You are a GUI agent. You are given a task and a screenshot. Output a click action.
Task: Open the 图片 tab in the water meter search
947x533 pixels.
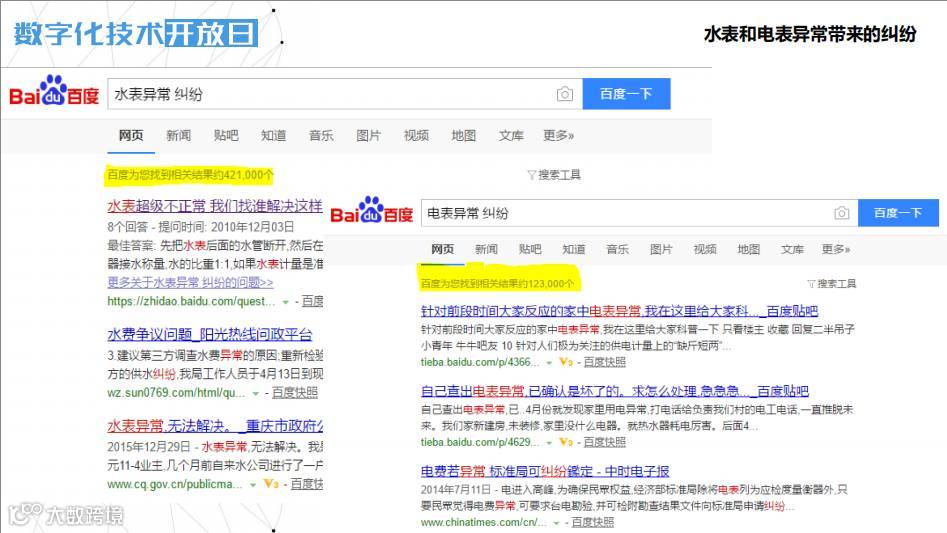click(368, 135)
